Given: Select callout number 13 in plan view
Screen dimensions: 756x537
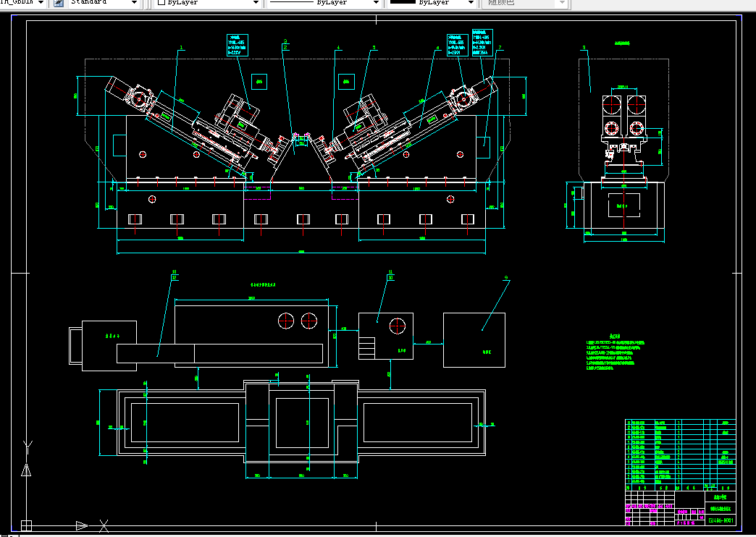Looking at the screenshot, I should pos(174,272).
